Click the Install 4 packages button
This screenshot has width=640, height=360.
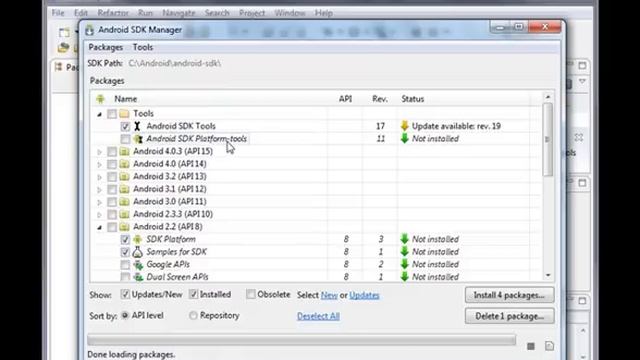click(x=509, y=295)
